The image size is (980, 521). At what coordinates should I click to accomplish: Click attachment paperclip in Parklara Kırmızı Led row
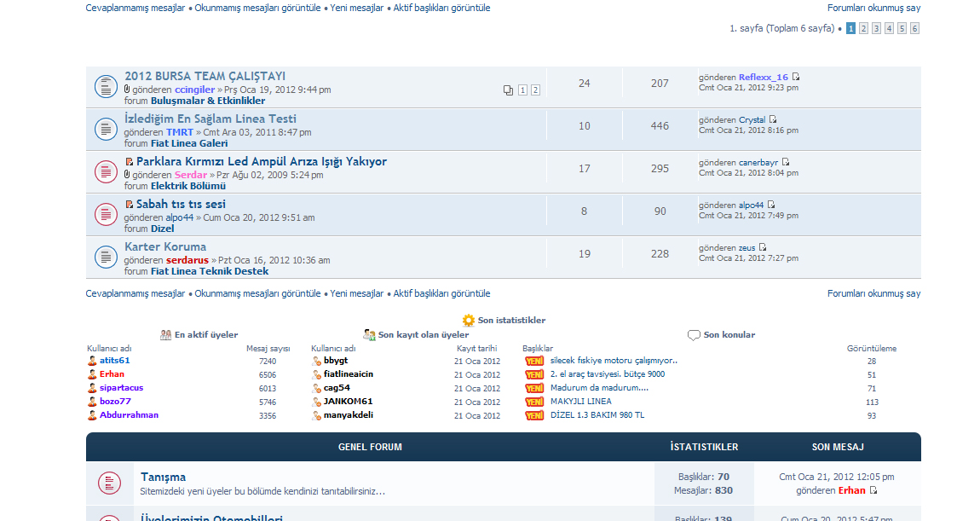click(x=127, y=175)
